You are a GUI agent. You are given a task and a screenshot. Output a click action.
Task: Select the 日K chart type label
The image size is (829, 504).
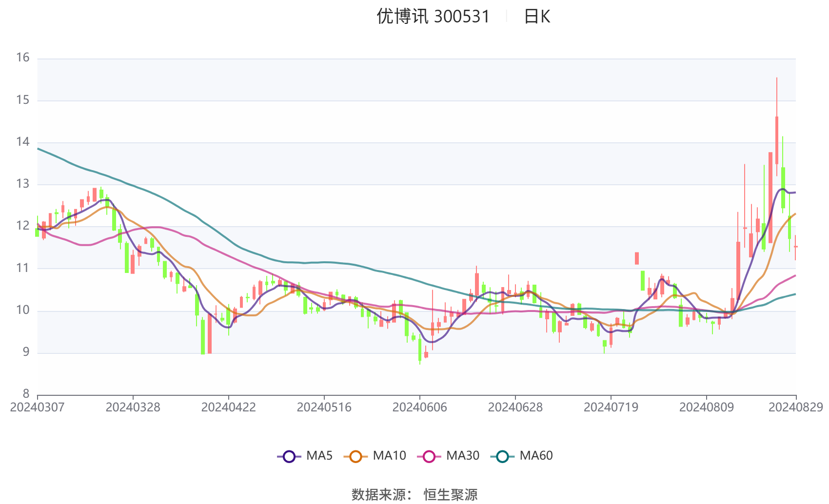point(537,17)
